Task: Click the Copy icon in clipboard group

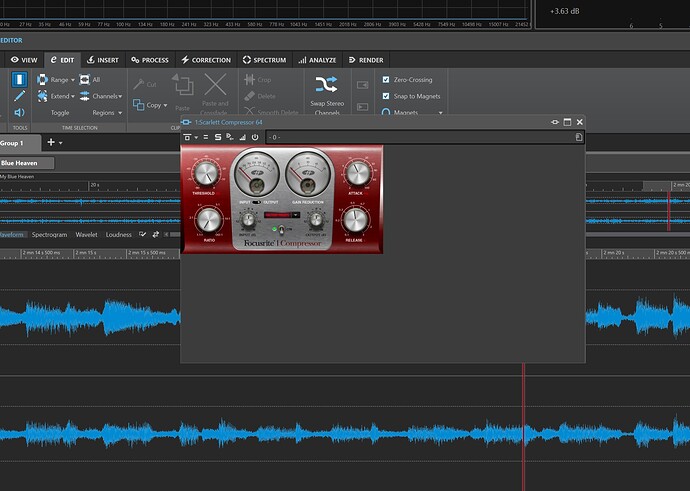Action: tap(138, 105)
